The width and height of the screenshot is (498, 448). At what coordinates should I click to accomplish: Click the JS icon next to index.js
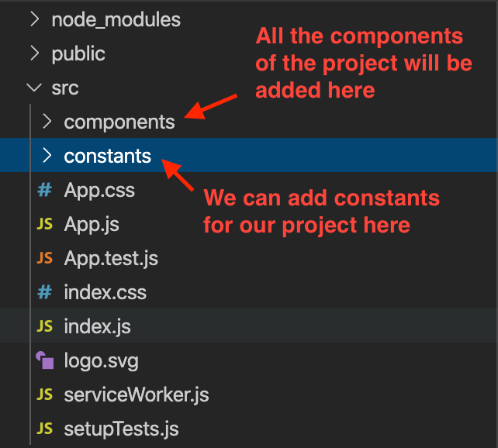(x=45, y=327)
